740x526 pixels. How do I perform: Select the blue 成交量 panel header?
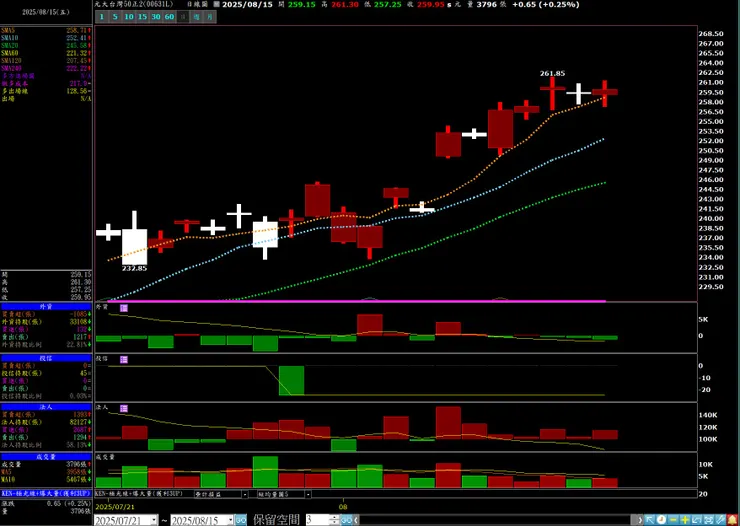[x=46, y=457]
